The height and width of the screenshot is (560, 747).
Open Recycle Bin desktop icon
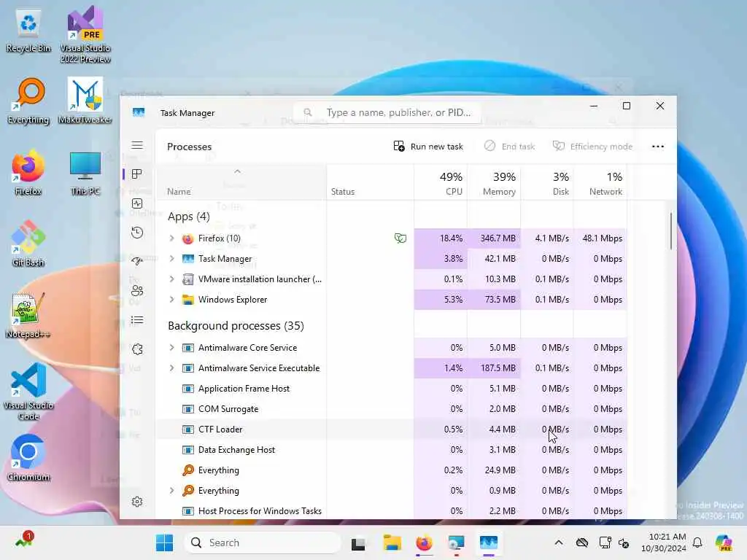tap(28, 31)
